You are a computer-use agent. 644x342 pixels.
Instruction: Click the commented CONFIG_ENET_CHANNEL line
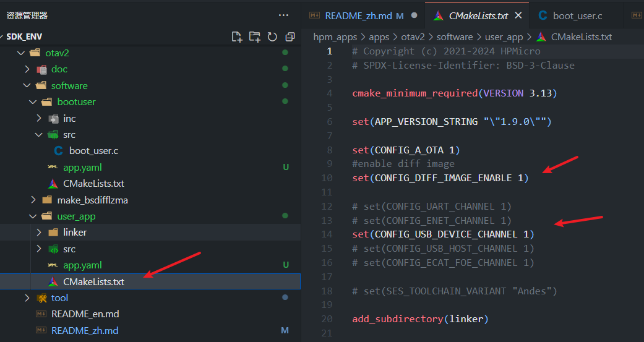pyautogui.click(x=432, y=220)
